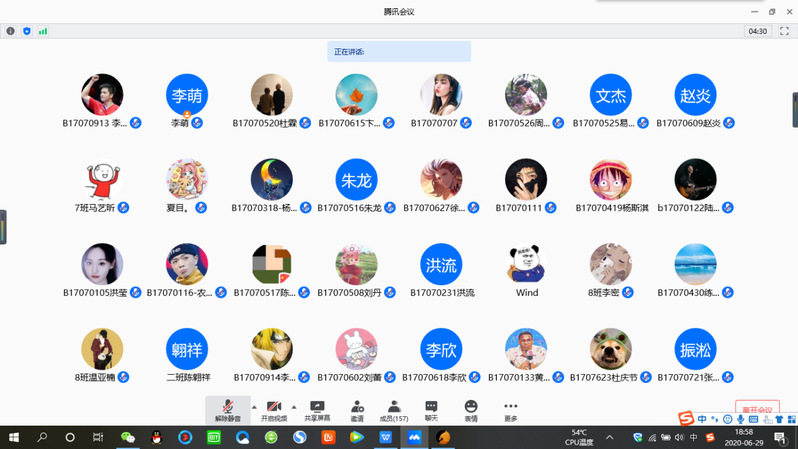Open the Chat (聊天) panel
The height and width of the screenshot is (449, 798).
[431, 410]
